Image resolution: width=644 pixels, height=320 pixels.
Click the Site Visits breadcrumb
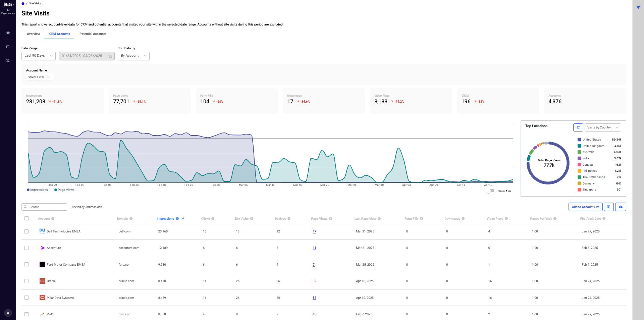(x=35, y=3)
